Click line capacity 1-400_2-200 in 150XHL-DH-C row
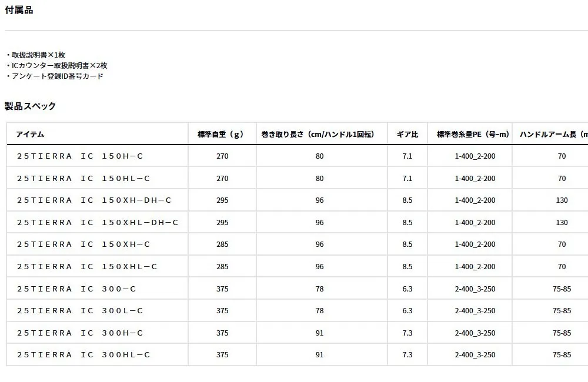 [475, 223]
